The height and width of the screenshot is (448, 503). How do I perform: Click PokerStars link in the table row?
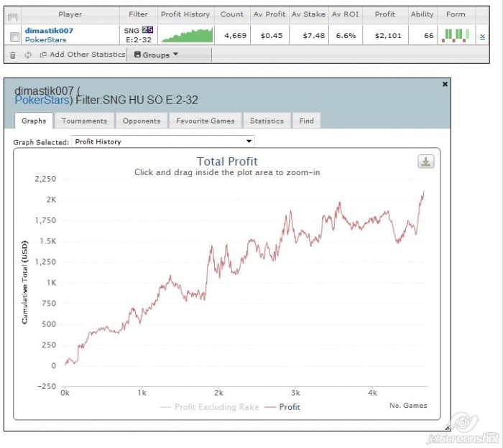[45, 40]
